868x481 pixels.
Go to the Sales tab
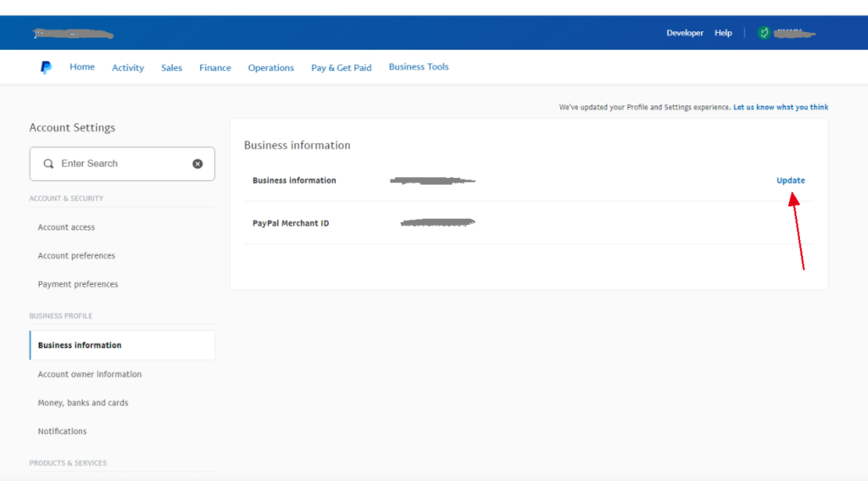pos(171,68)
